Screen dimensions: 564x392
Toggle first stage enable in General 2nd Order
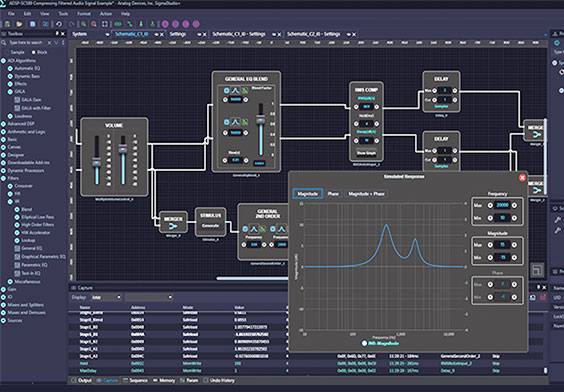coord(245,229)
